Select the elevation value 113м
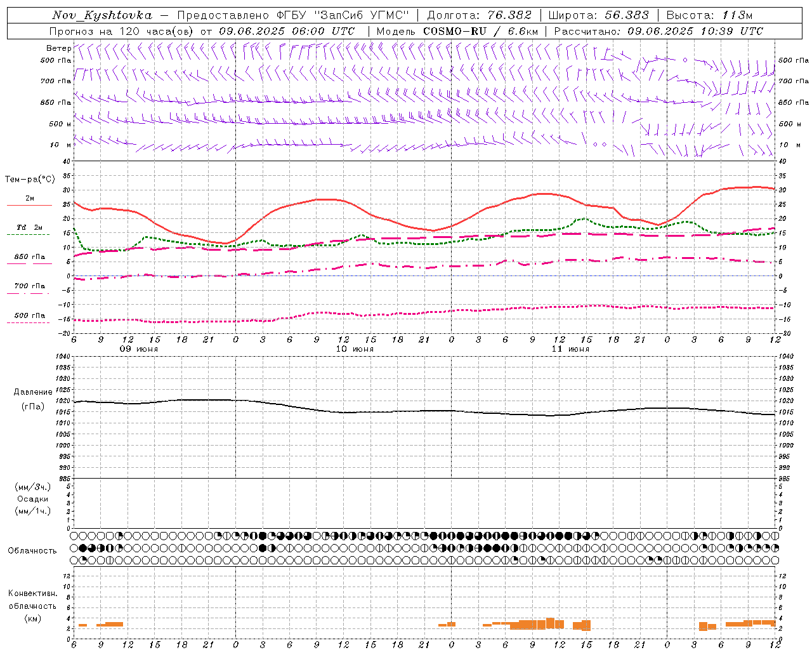Screen dimensions: 812x650 point(737,15)
